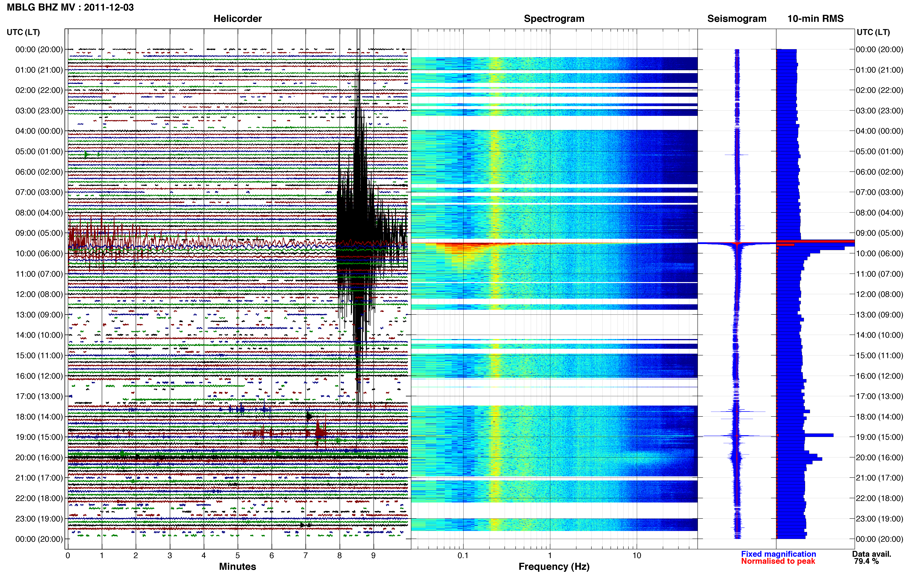Viewport: 924px width, 578px height.
Task: Click right-axis time label 11:00 (07:00)
Action: point(879,274)
